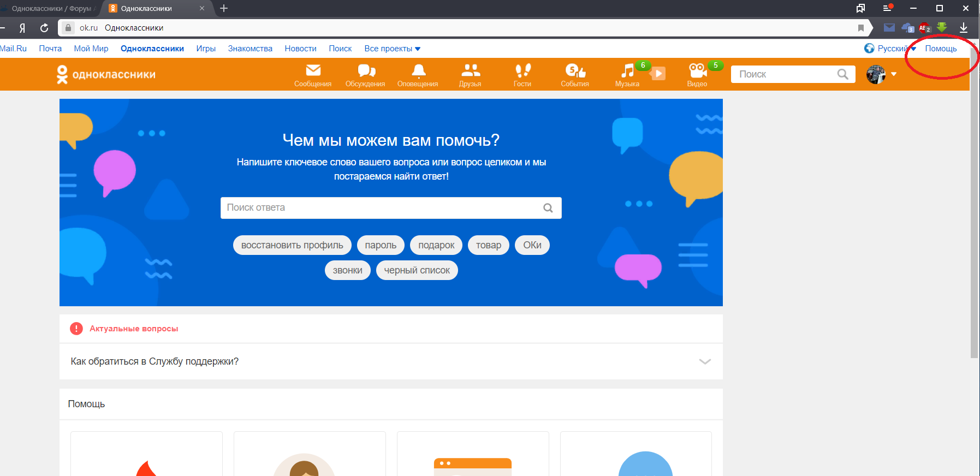Open the Обсуждения discussions icon

(365, 75)
